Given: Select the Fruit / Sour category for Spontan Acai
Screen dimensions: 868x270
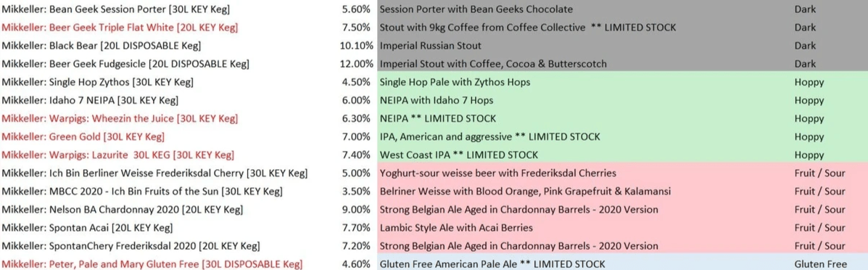Looking at the screenshot, I should [x=820, y=228].
